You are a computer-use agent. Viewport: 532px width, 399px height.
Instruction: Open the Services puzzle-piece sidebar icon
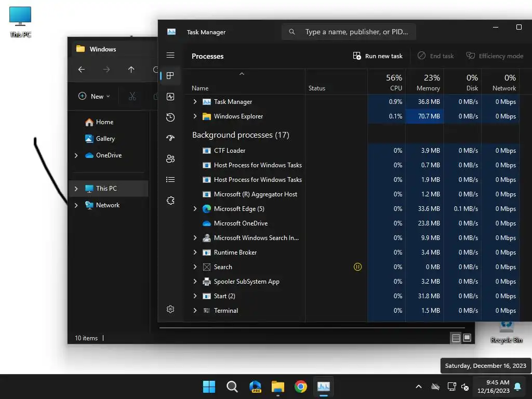point(170,201)
